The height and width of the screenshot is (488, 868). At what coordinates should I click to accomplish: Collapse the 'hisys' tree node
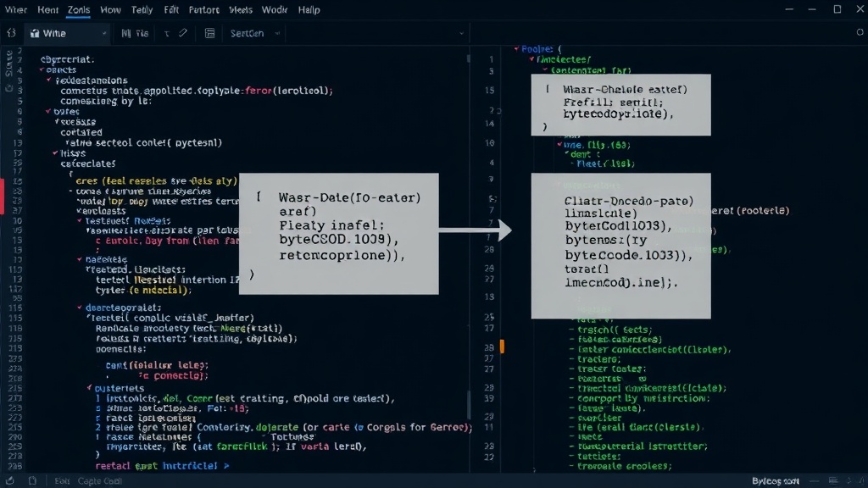(55, 152)
